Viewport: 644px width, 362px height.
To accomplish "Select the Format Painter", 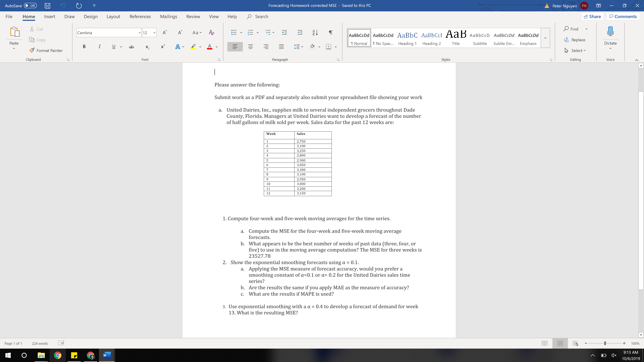I will click(x=46, y=50).
